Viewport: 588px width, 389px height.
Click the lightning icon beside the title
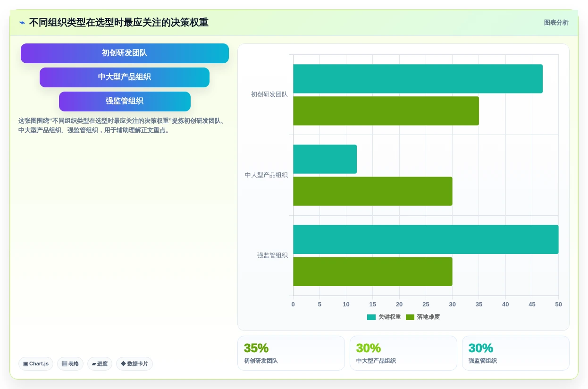tap(22, 23)
